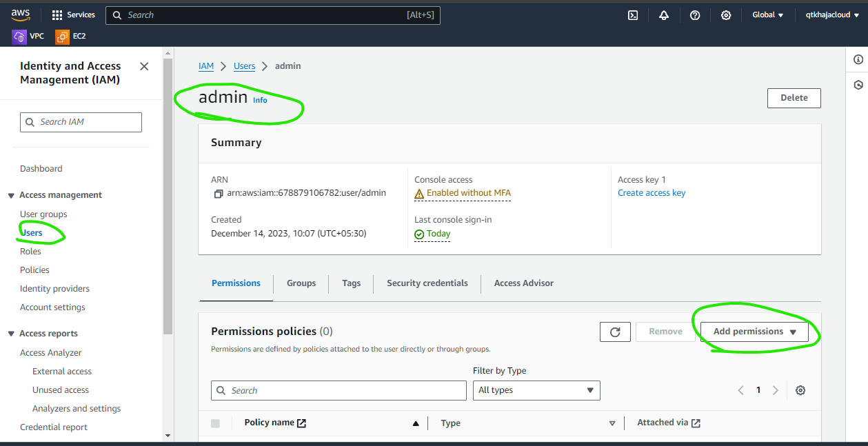Open the Global region dropdown
Screen dimensions: 868x446
[x=768, y=15]
